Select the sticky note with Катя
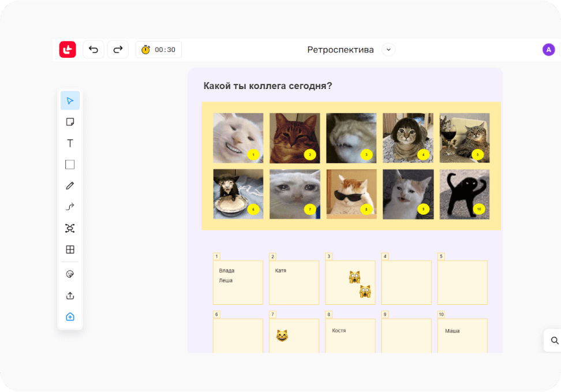Viewport: 561px width, 392px height. click(x=294, y=282)
